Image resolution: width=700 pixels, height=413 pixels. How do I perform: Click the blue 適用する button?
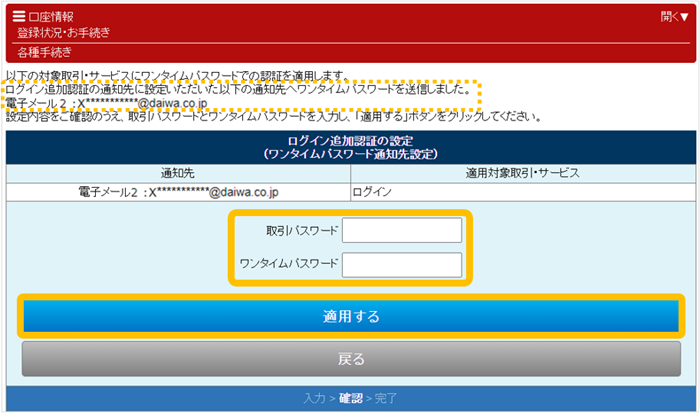coord(351,316)
